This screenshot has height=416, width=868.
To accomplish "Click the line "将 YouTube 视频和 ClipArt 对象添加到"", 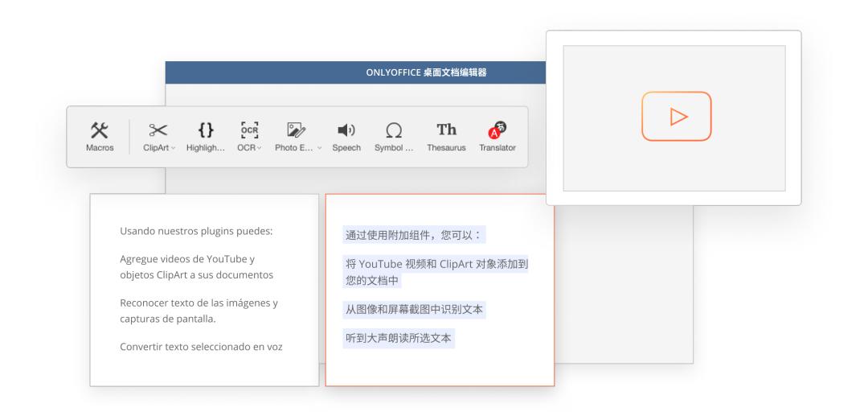I will pos(436,264).
